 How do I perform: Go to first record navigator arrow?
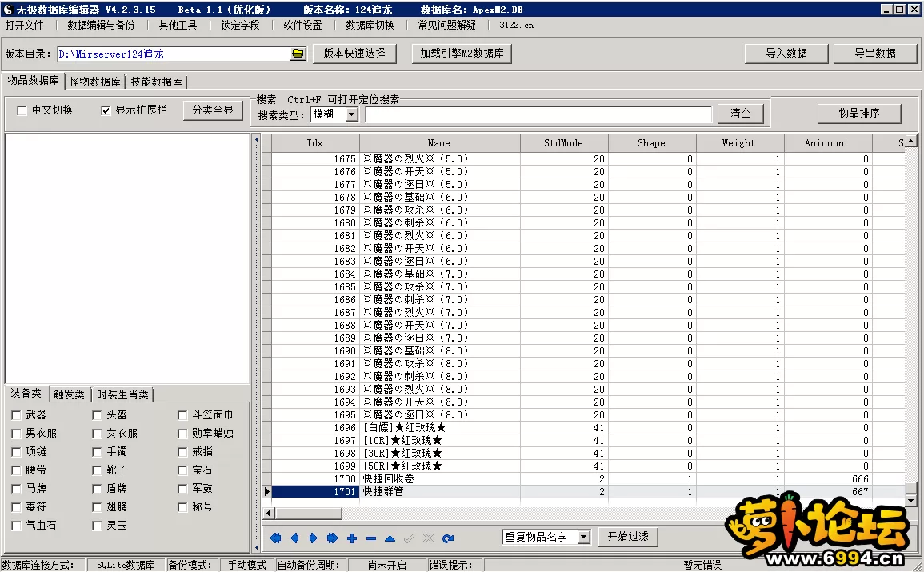pos(275,538)
